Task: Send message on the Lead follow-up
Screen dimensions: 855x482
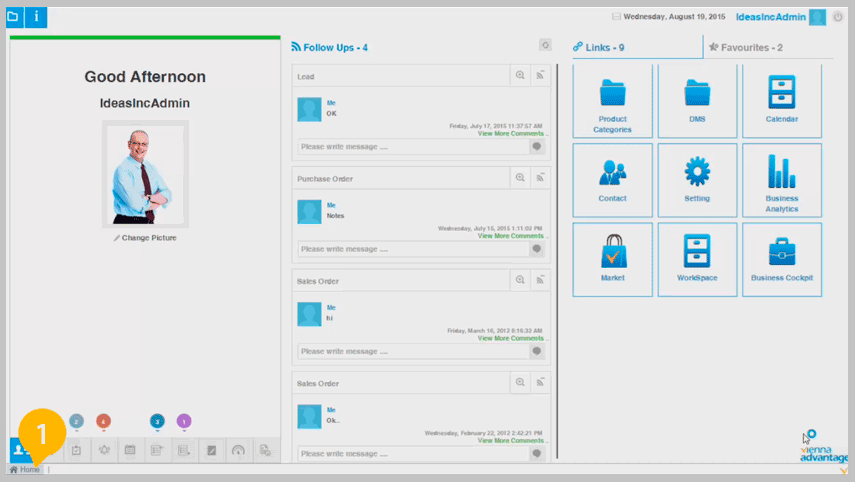Action: (537, 147)
